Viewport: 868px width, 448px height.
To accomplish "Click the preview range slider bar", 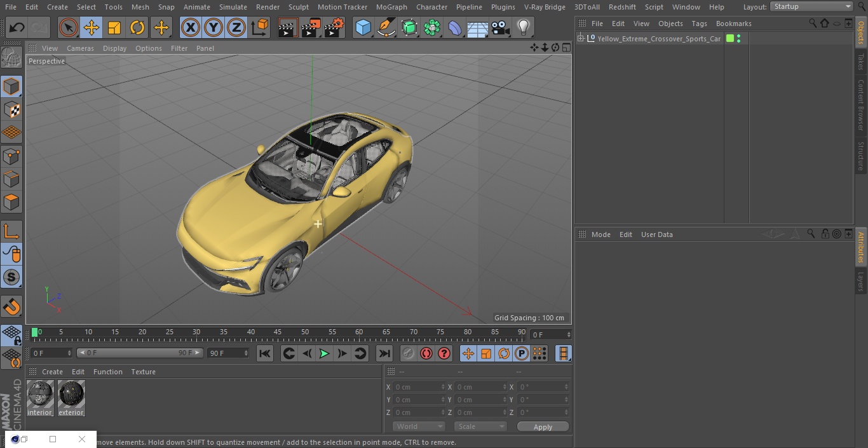I will pos(140,353).
